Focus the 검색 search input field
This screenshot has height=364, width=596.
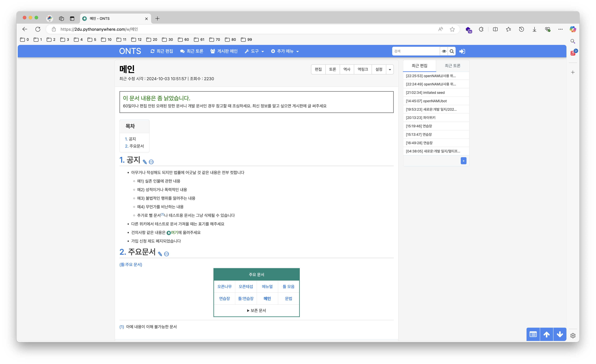pyautogui.click(x=416, y=51)
